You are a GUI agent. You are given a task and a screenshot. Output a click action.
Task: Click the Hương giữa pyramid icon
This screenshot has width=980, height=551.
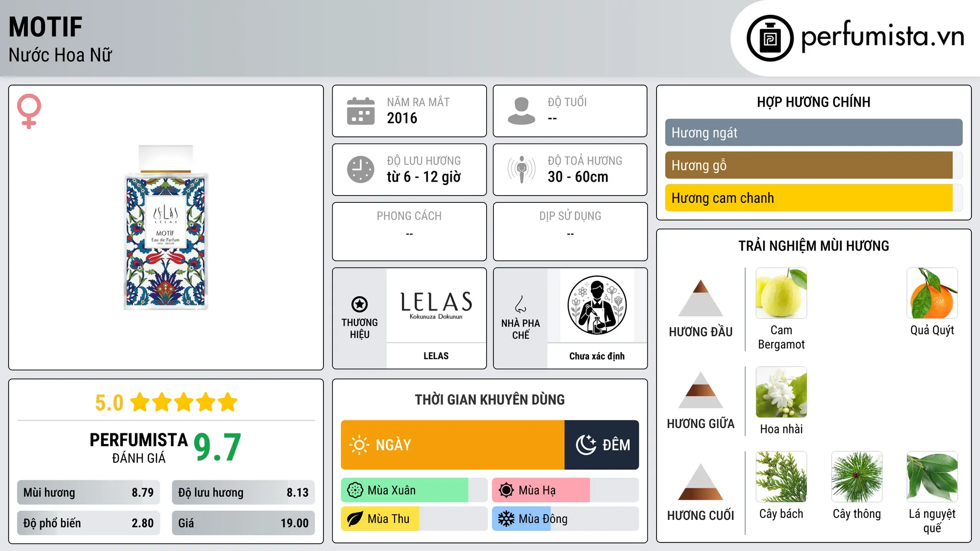701,390
